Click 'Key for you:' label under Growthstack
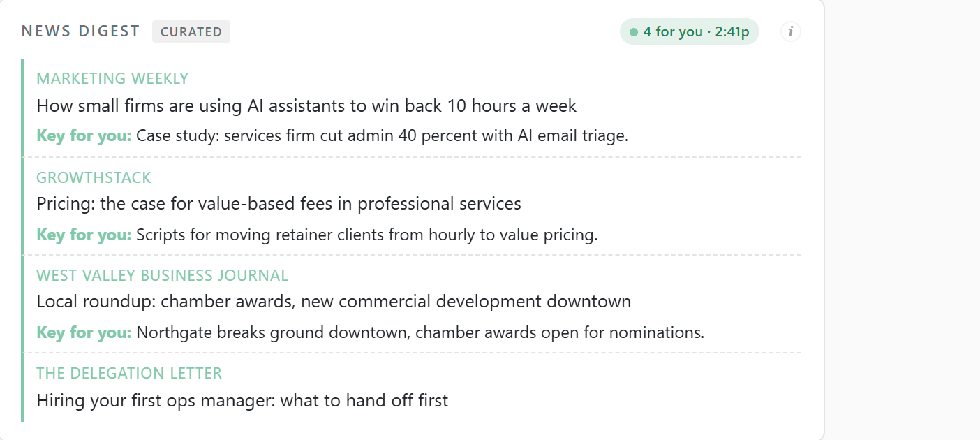 pos(84,235)
